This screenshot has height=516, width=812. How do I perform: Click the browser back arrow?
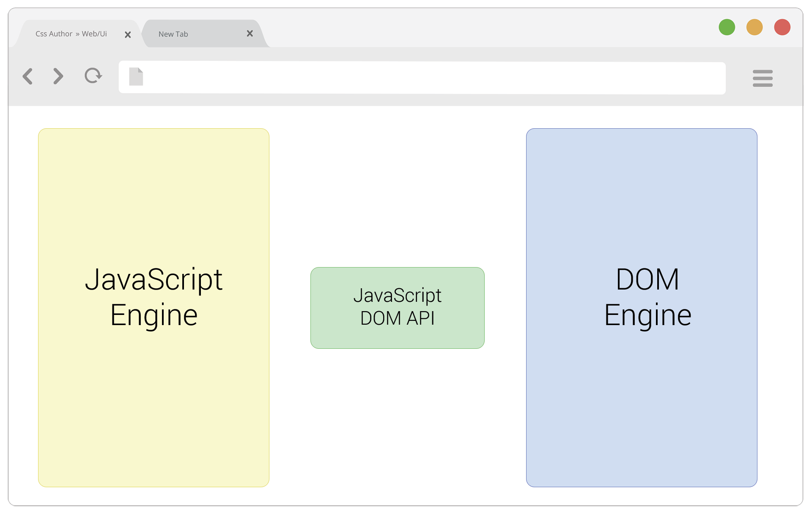[28, 77]
